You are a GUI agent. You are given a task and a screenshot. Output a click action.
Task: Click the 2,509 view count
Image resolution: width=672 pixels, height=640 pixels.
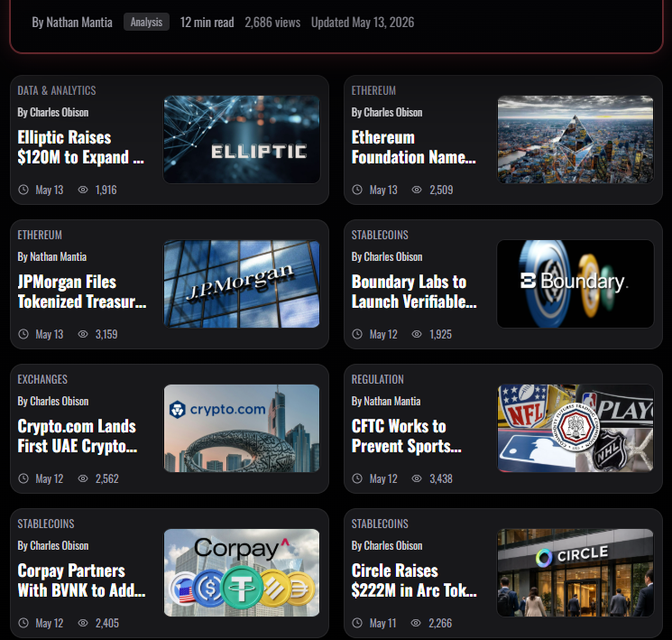coord(441,190)
